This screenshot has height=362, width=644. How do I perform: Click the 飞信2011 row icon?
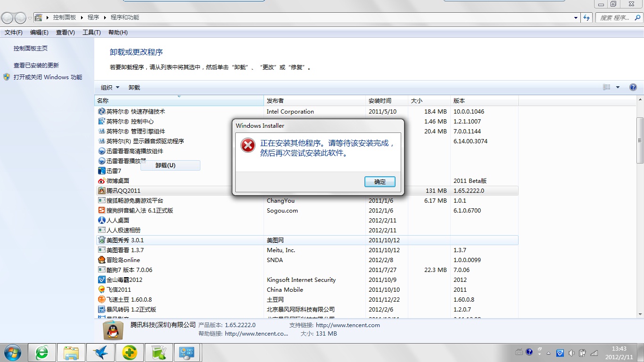tap(101, 290)
